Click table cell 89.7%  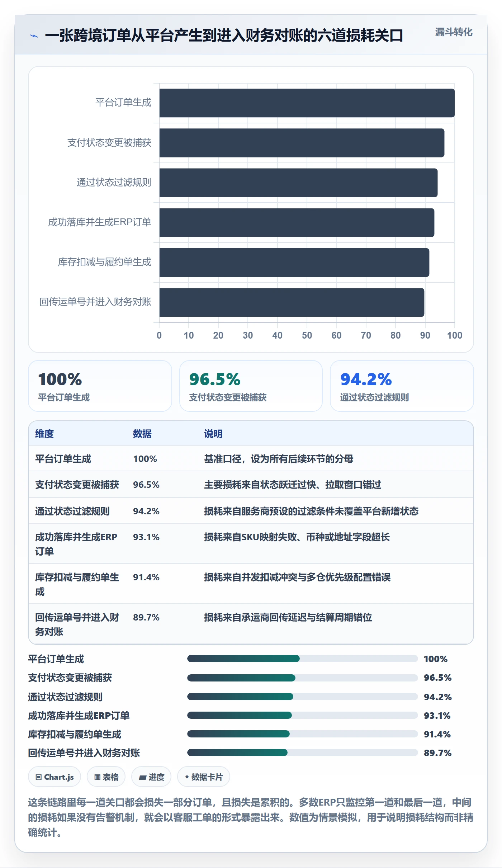pyautogui.click(x=146, y=617)
